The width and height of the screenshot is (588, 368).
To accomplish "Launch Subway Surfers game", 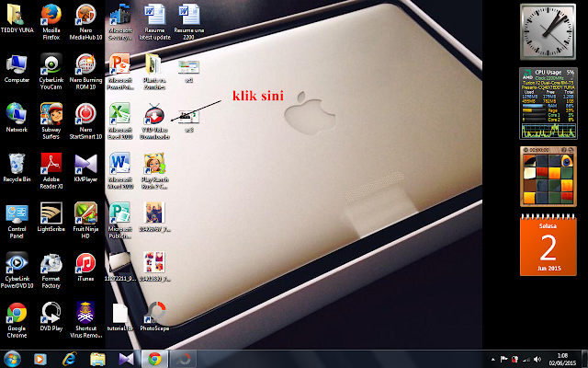I will pos(51,121).
